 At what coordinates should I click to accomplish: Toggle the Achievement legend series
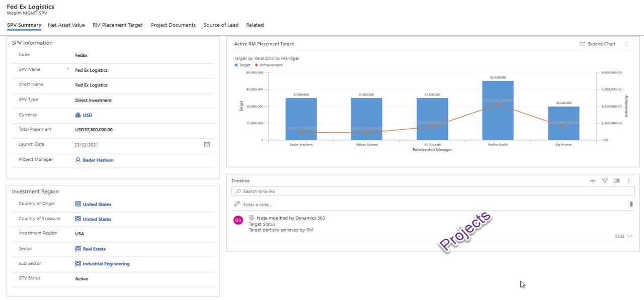[269, 65]
